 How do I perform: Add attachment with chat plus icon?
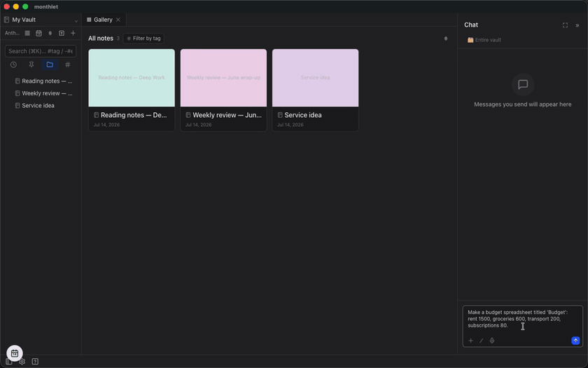[x=471, y=341]
